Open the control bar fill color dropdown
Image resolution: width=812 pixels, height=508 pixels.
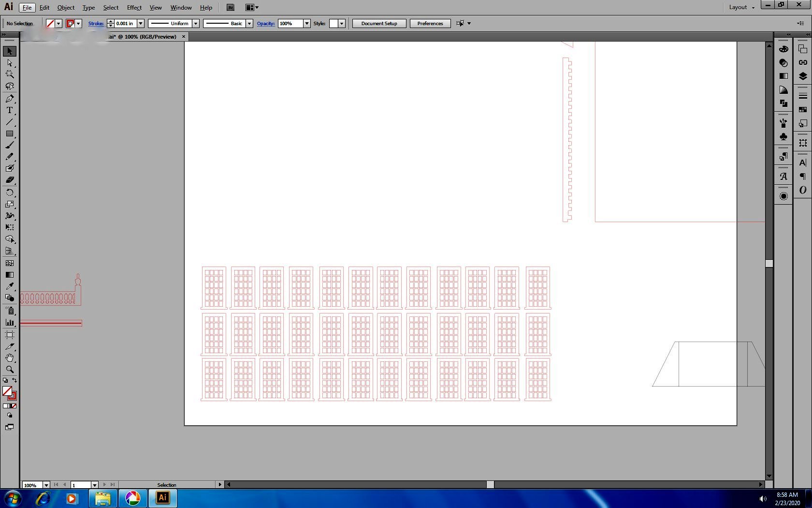tap(58, 23)
